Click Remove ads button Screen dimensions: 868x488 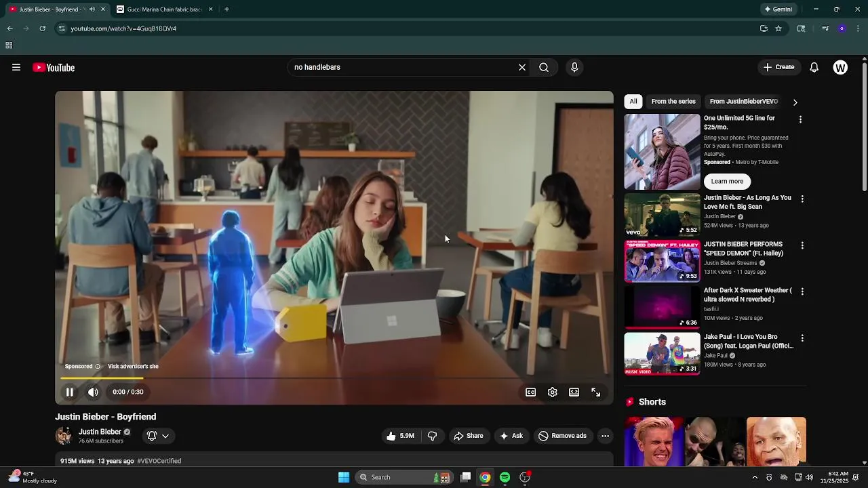click(x=562, y=436)
